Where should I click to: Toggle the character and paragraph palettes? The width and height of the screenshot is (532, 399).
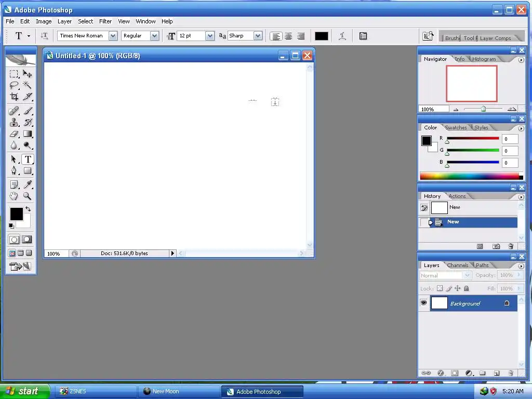[363, 36]
